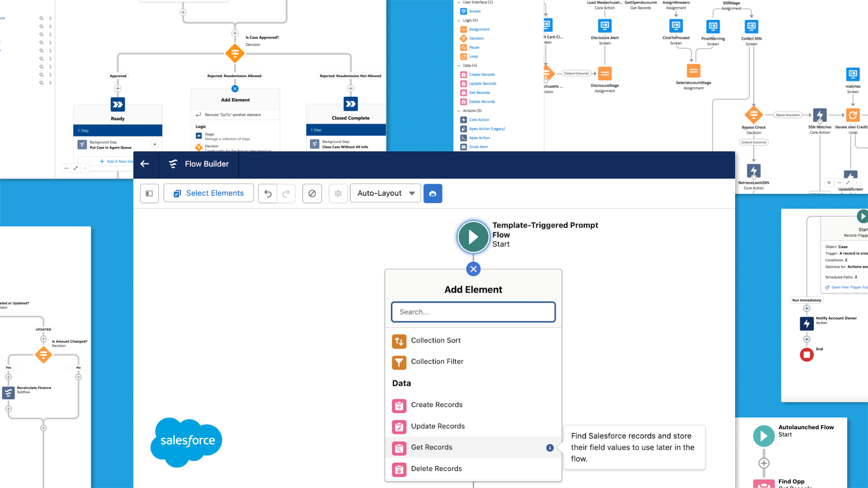Open Recalculate Finance subflow node
Viewport: 868px width, 488px height.
pyautogui.click(x=8, y=393)
